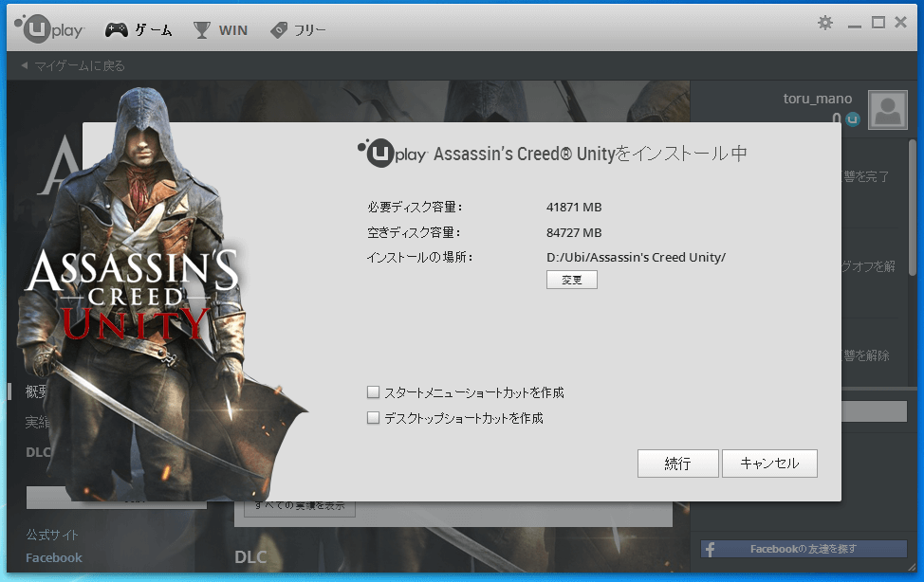Click the Facebook icon in the friend-finder button
Viewport: 924px width, 582px height.
pos(709,548)
